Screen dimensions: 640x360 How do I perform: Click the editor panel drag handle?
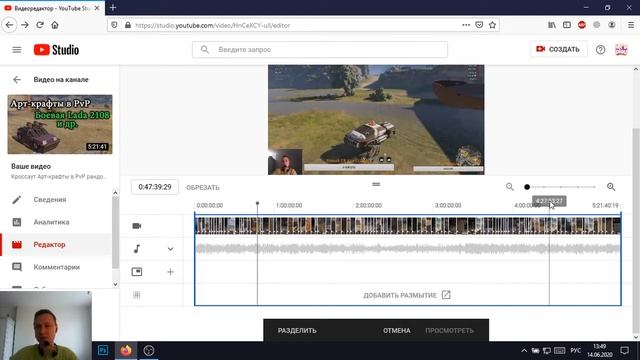376,184
